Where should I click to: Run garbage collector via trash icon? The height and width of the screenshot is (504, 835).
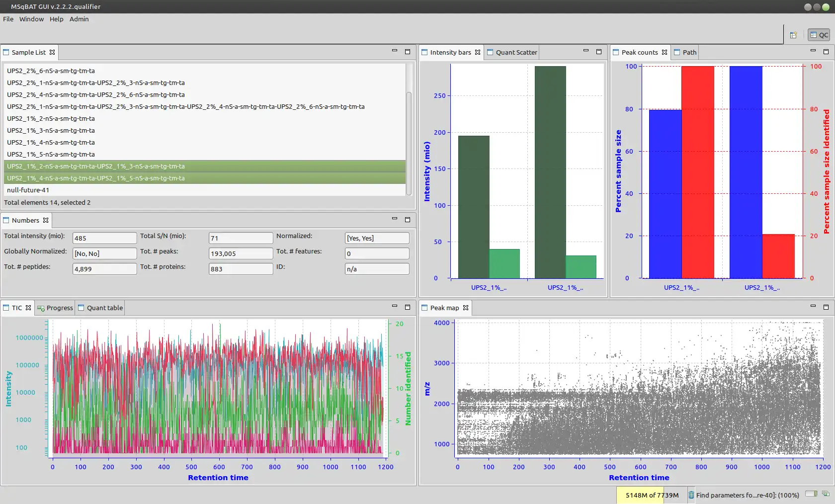coord(691,495)
